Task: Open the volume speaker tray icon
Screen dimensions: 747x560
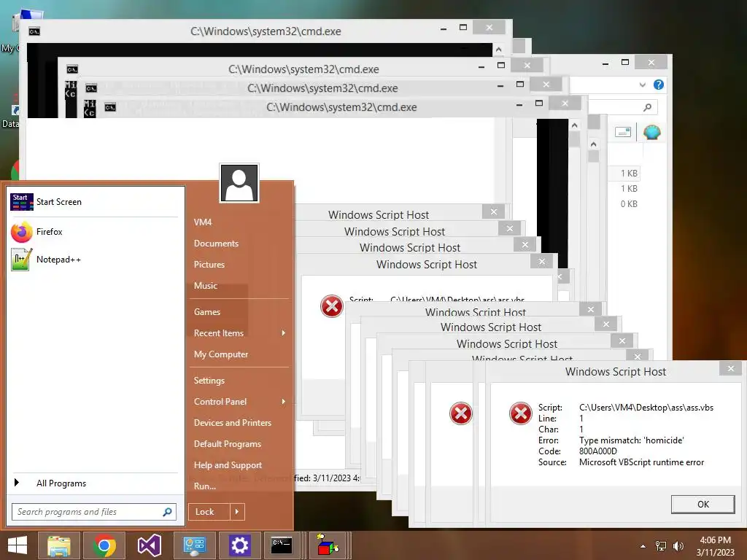Action: (x=678, y=546)
